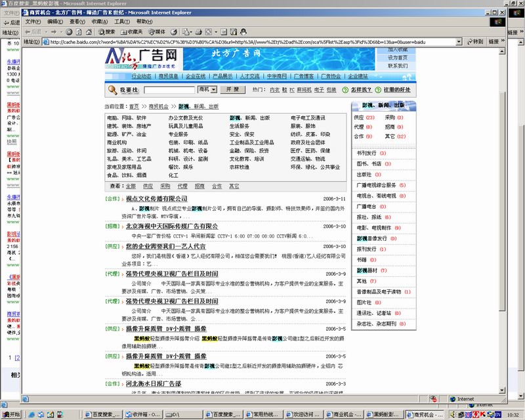Click 设为首页 in the page header
This screenshot has width=525, height=420.
[398, 58]
